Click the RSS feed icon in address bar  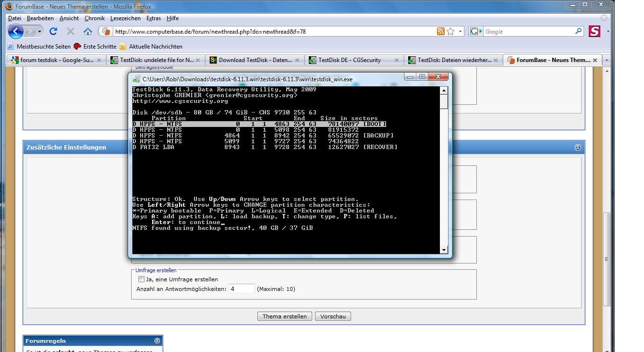[440, 31]
